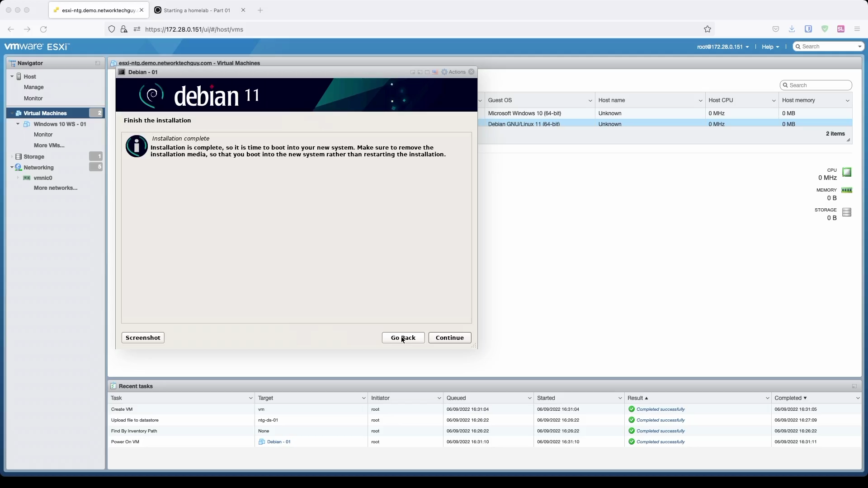The image size is (868, 488).
Task: Select Virtual Machines in the Navigator
Action: point(45,113)
